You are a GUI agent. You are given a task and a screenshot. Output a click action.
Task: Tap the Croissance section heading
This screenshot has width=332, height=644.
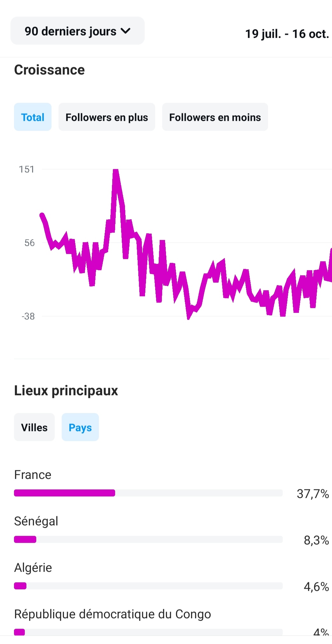pos(50,70)
